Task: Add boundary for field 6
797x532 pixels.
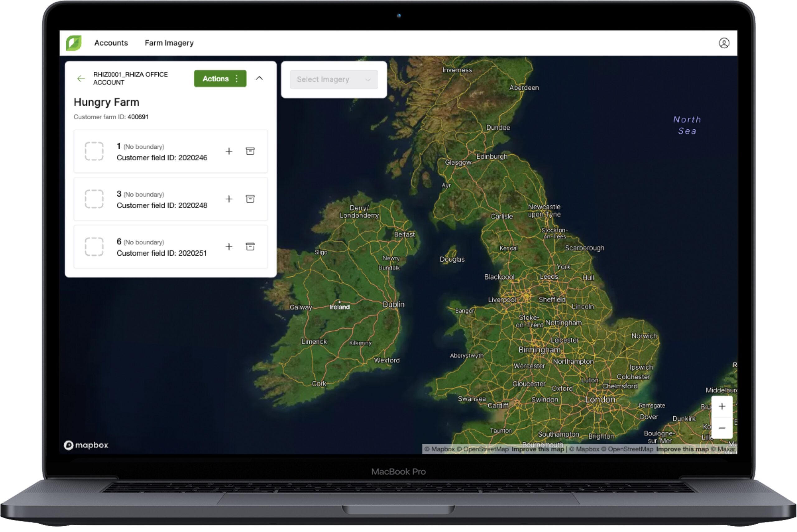Action: coord(229,247)
